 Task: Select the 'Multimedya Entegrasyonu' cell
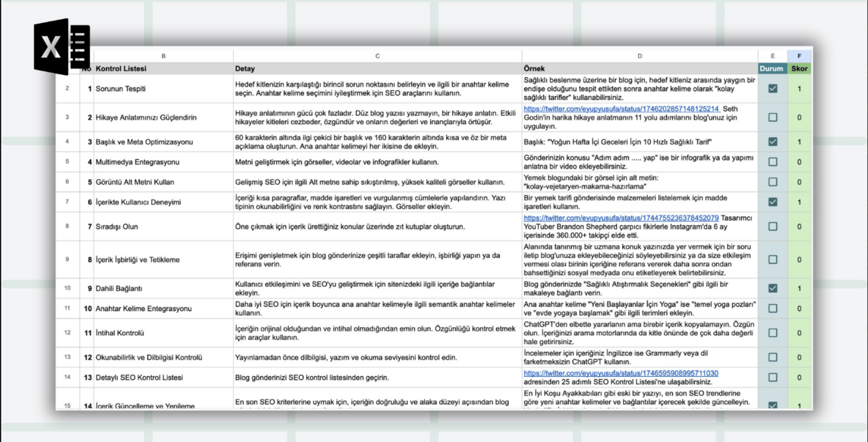[163, 162]
